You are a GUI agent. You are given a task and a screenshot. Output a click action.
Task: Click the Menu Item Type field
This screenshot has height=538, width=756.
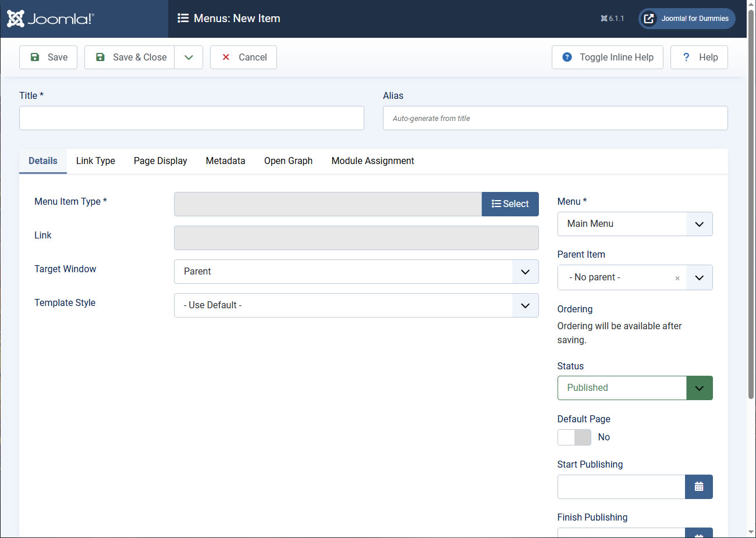click(x=328, y=204)
